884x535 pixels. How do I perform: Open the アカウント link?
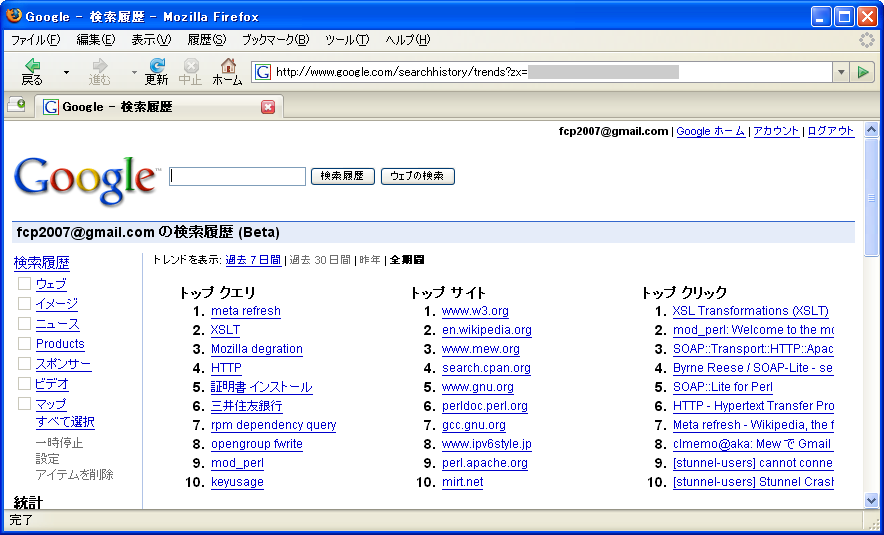(776, 131)
